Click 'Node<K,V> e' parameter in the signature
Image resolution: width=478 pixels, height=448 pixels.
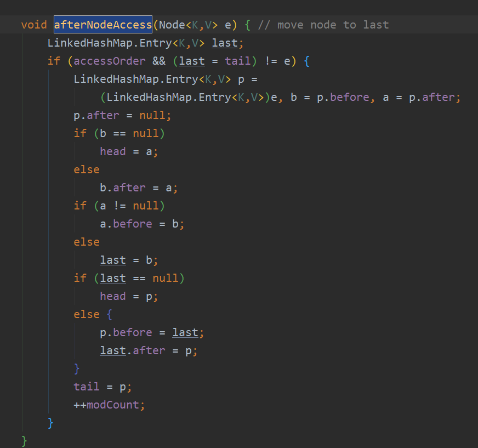(x=195, y=25)
